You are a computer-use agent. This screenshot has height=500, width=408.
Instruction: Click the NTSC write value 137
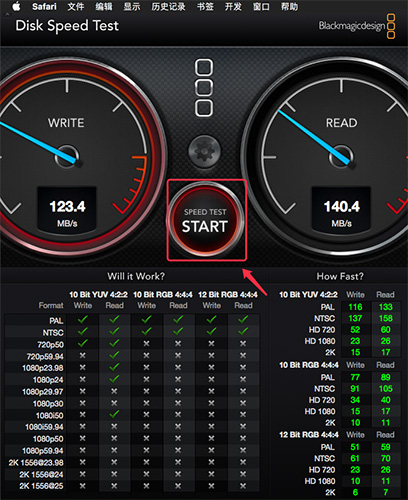pos(355,318)
